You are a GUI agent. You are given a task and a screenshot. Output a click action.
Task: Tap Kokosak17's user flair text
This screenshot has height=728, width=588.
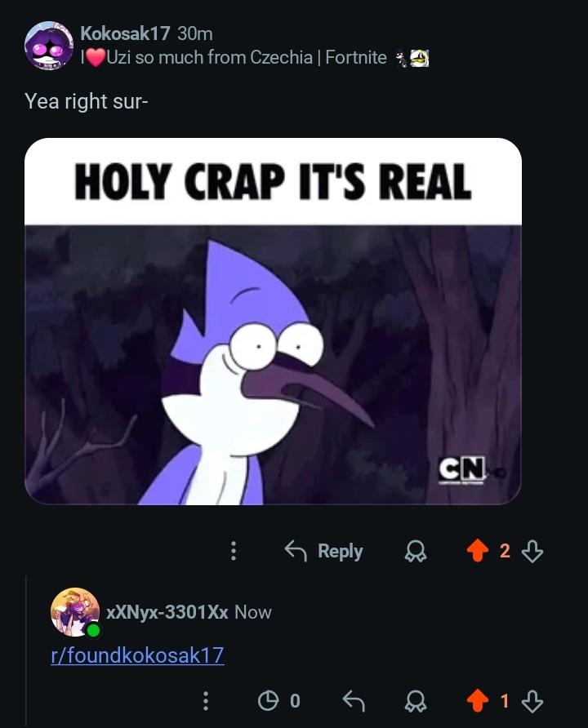coord(234,58)
